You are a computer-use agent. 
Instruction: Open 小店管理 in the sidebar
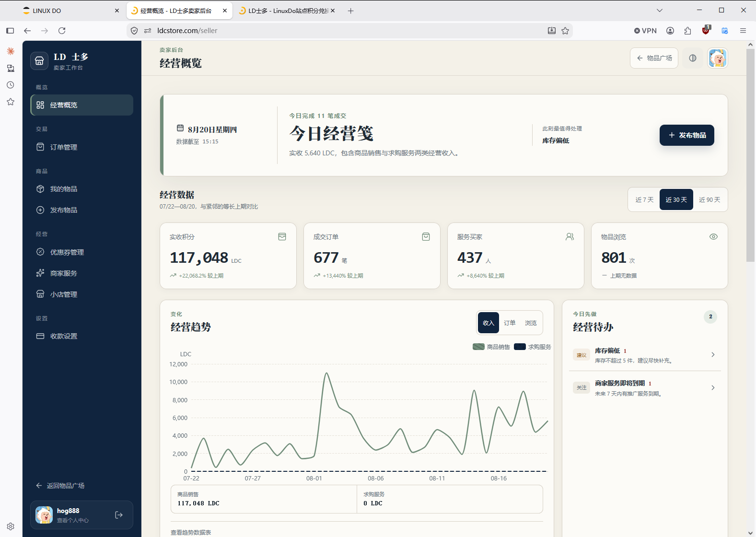click(x=81, y=294)
